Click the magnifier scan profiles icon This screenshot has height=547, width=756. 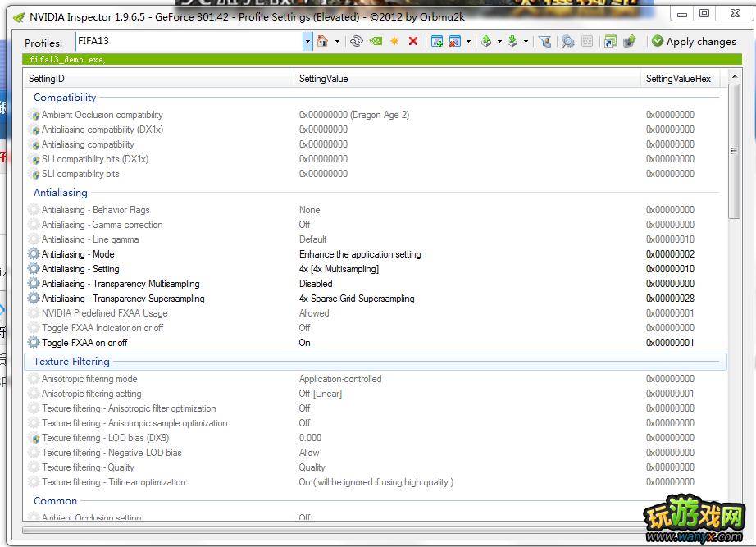[x=568, y=42]
